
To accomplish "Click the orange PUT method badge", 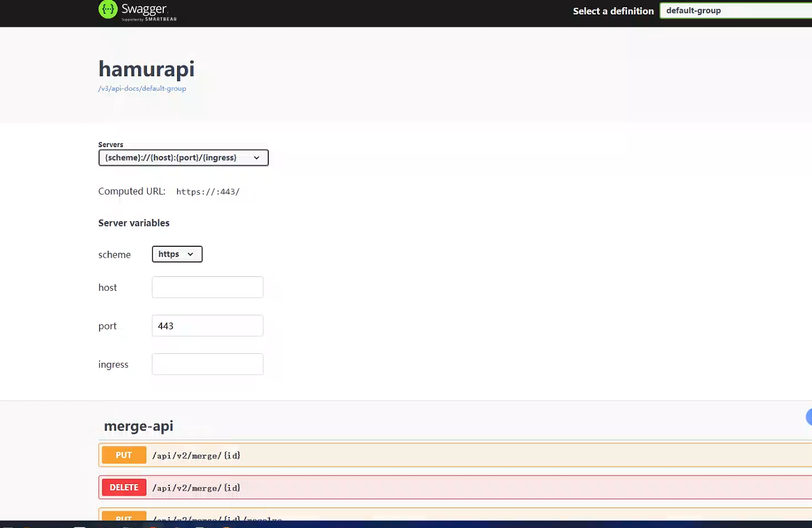I will [x=124, y=455].
